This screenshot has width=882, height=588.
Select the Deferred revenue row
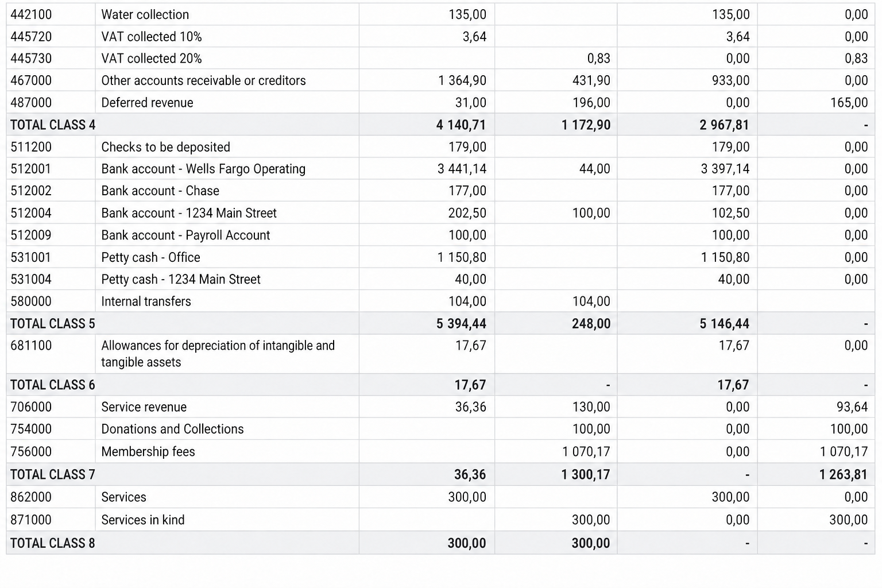click(x=440, y=102)
